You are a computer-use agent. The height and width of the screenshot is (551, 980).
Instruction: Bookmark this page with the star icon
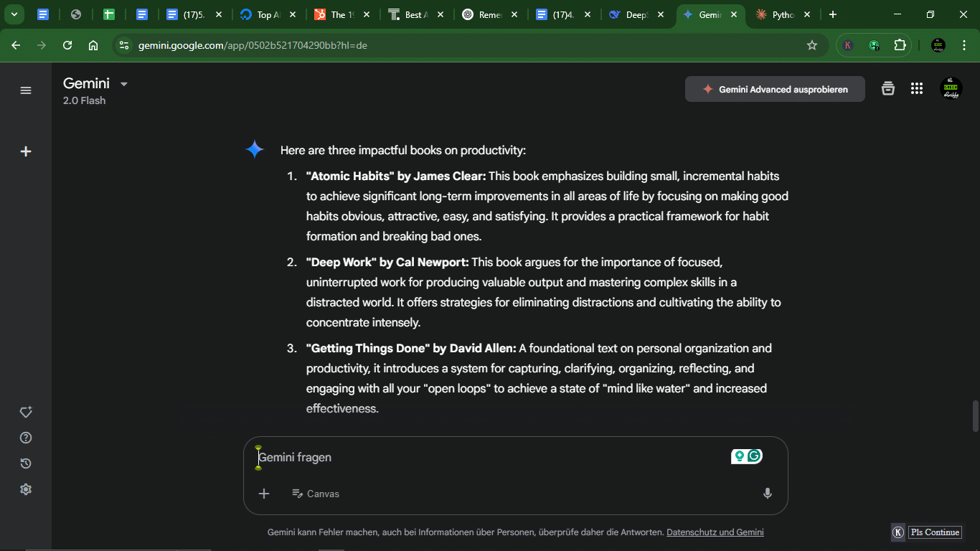[x=812, y=45]
